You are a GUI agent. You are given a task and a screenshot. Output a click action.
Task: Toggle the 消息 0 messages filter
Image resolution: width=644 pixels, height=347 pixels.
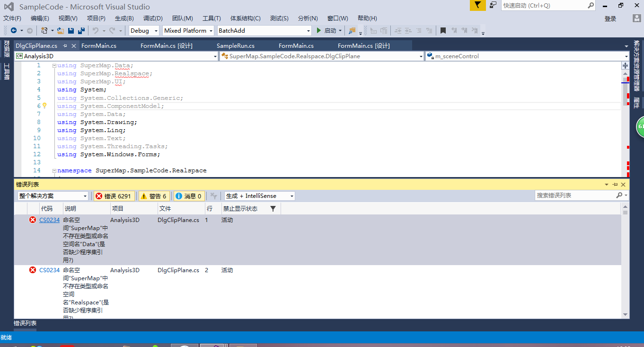[189, 196]
